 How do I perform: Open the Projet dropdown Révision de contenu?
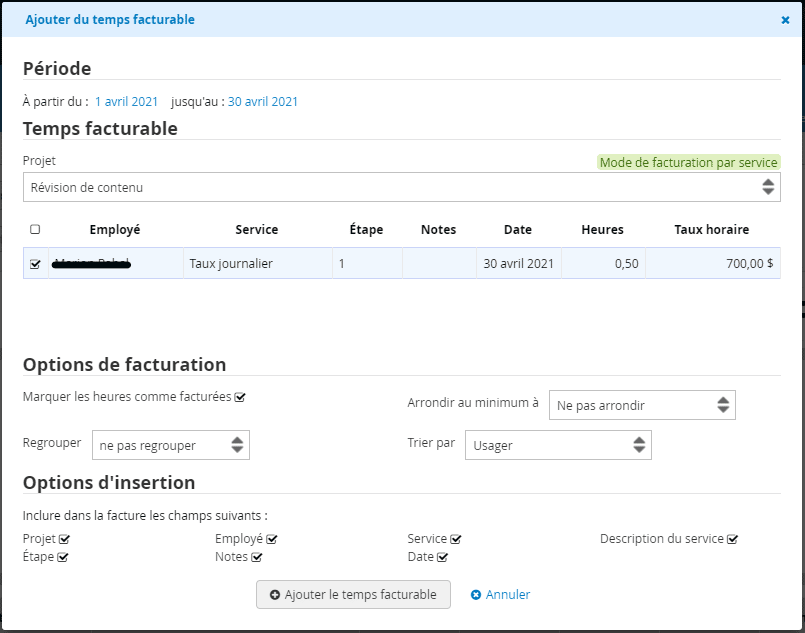click(401, 187)
